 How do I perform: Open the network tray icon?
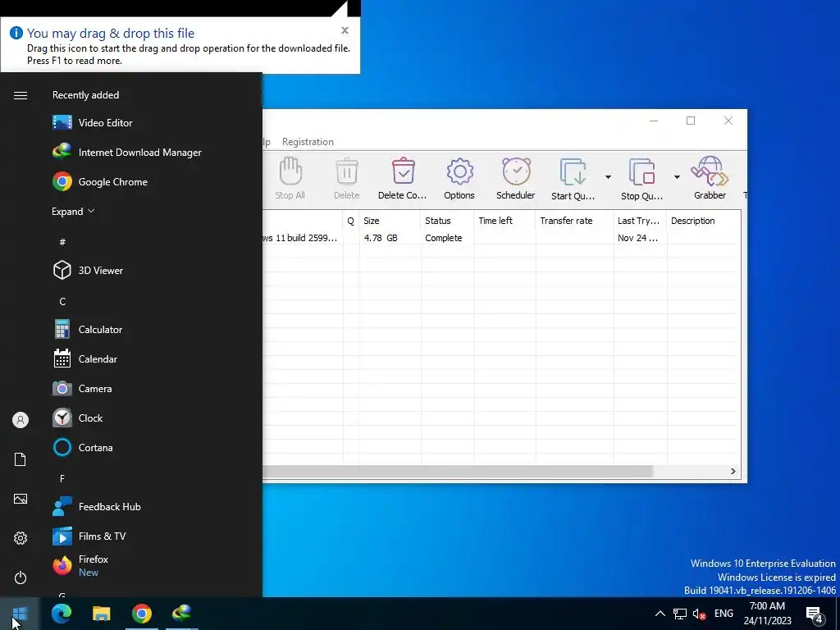click(x=680, y=614)
